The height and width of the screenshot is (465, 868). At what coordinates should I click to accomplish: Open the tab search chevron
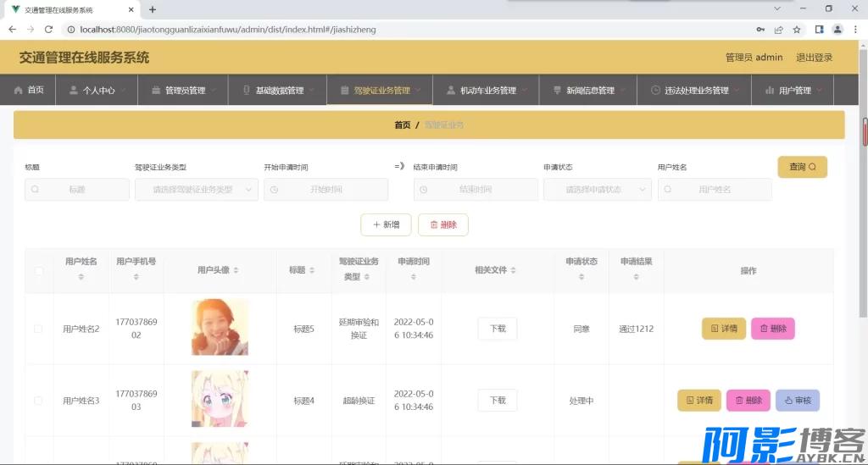[777, 8]
